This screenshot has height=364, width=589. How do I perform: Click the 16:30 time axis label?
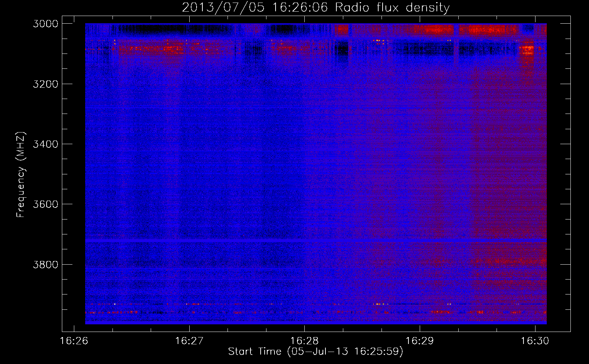[x=535, y=341]
